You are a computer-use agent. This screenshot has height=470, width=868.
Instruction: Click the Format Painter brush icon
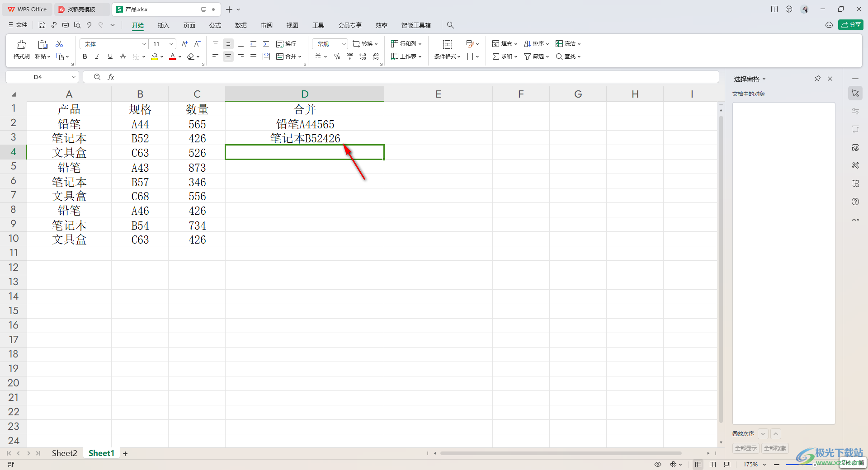pyautogui.click(x=21, y=44)
